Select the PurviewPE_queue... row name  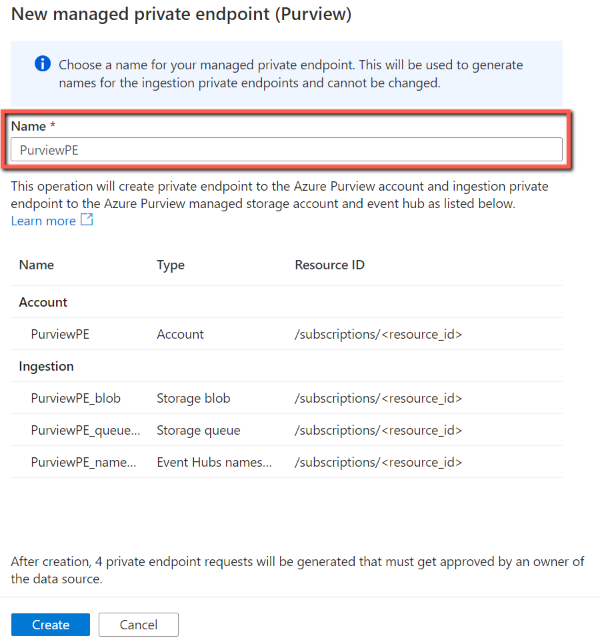click(86, 430)
